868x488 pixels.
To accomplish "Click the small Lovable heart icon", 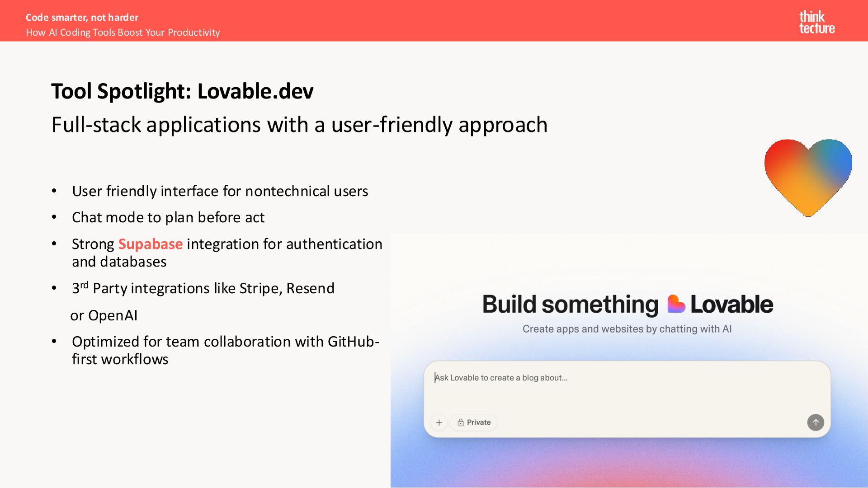I will pos(676,304).
